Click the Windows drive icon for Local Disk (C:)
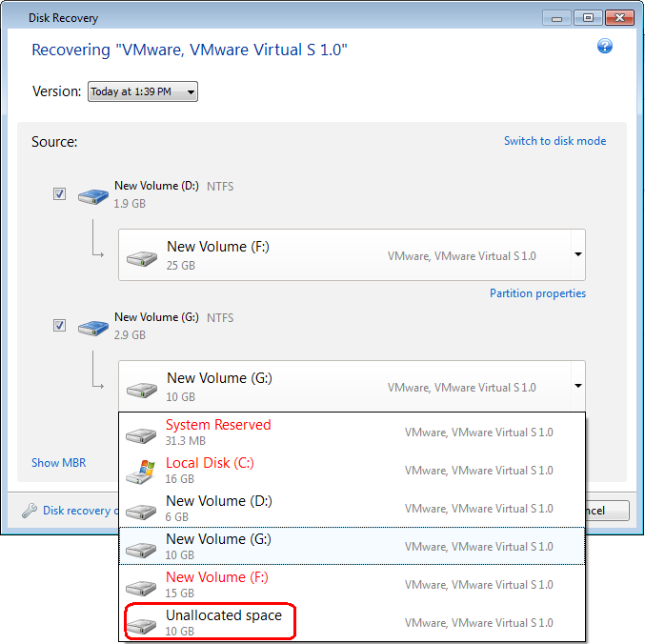 pos(141,472)
